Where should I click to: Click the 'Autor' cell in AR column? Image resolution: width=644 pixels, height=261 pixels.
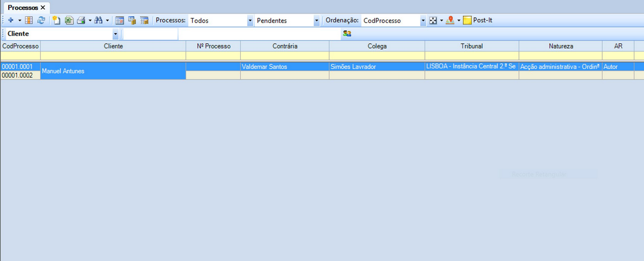pyautogui.click(x=618, y=67)
